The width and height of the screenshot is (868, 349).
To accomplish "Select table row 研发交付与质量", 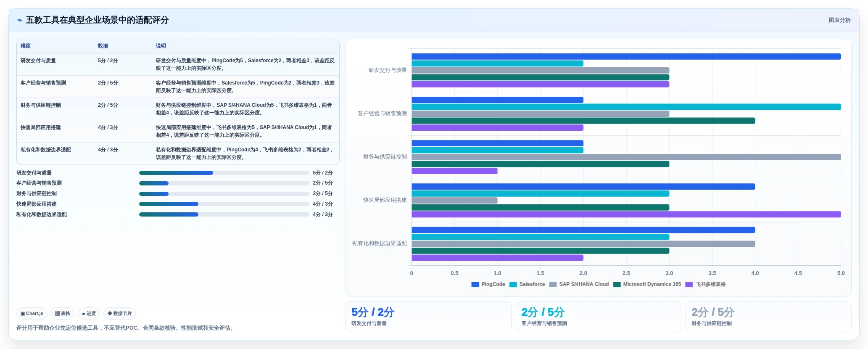I will (x=178, y=64).
